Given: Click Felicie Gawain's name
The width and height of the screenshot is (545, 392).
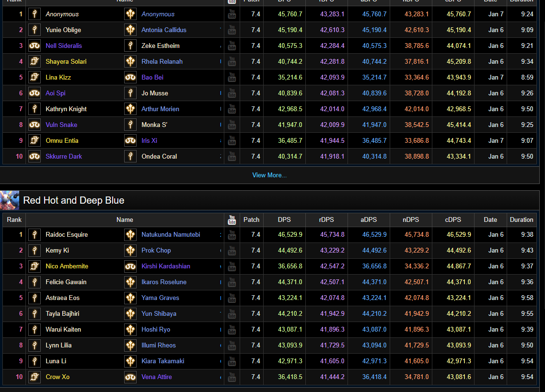Looking at the screenshot, I should (x=66, y=282).
